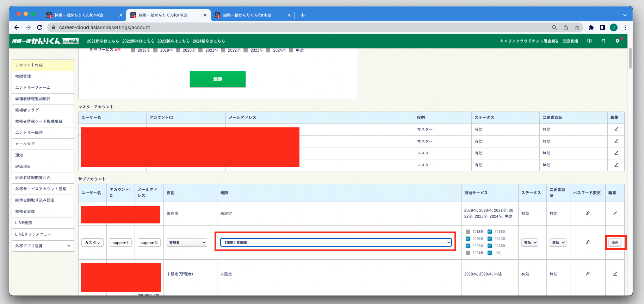Click the green 登録 button
The width and height of the screenshot is (644, 304).
point(218,79)
